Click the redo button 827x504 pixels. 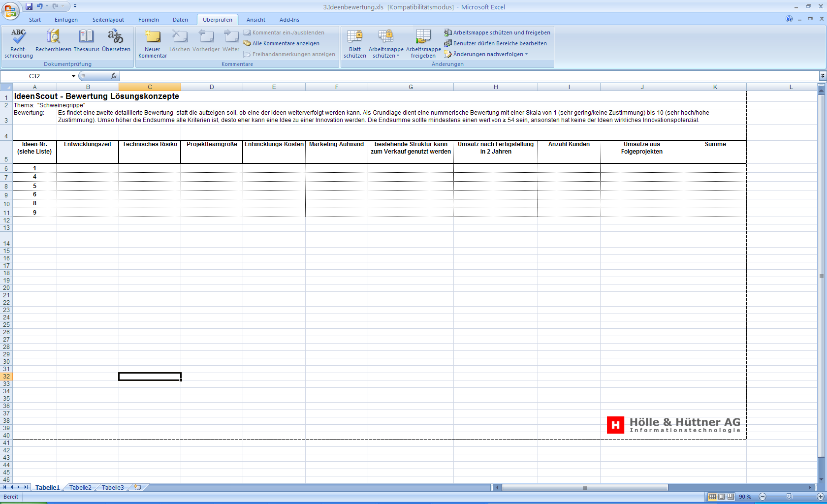point(55,6)
